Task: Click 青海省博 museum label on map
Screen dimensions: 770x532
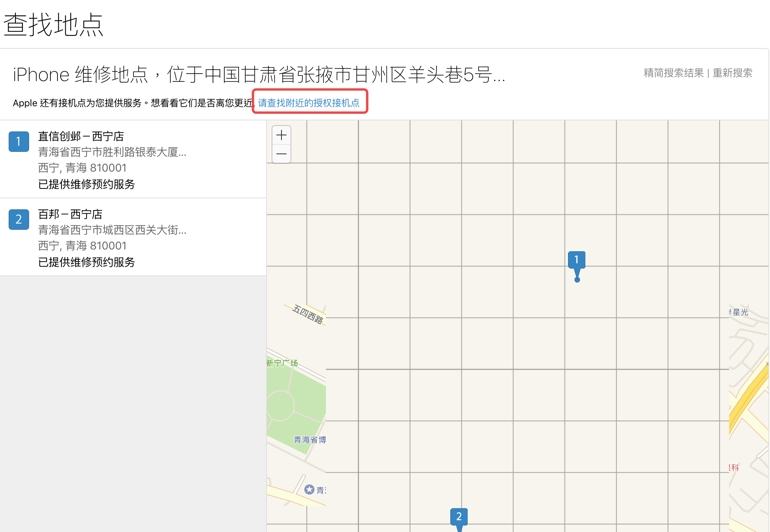Action: click(x=310, y=440)
